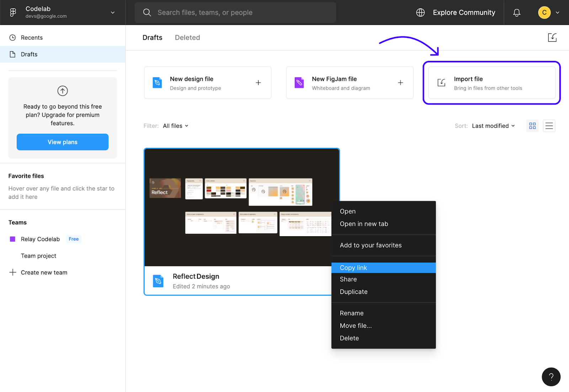Click the View plans button

(x=63, y=142)
